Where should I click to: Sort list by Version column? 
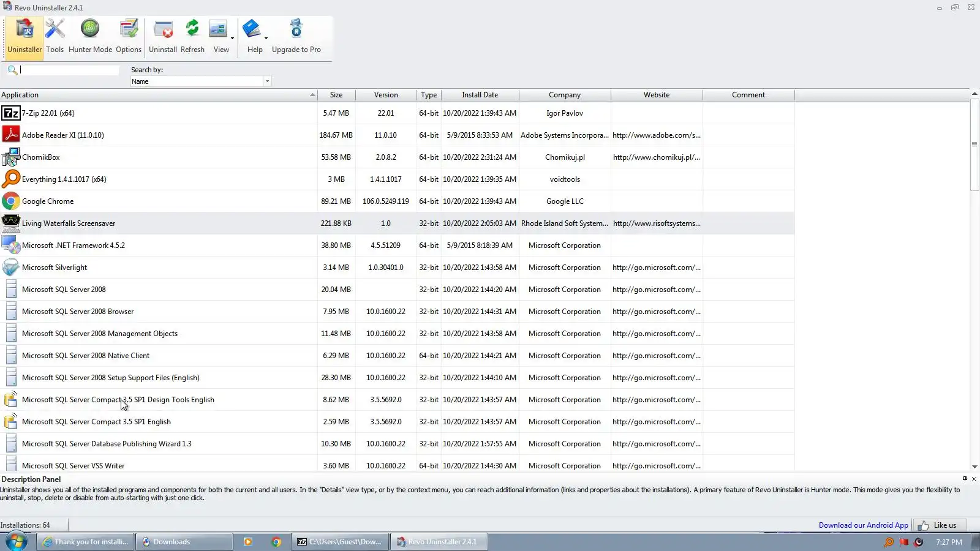pyautogui.click(x=386, y=95)
